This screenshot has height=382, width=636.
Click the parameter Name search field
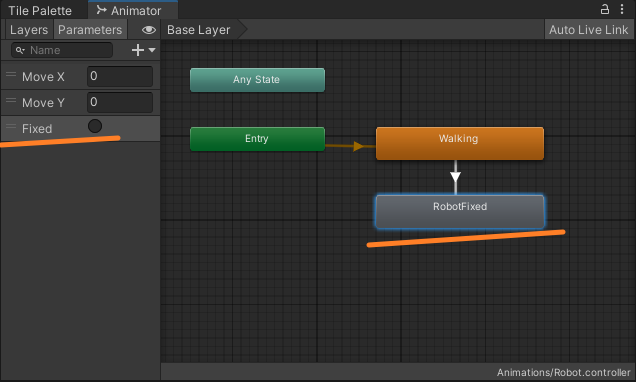coord(62,50)
